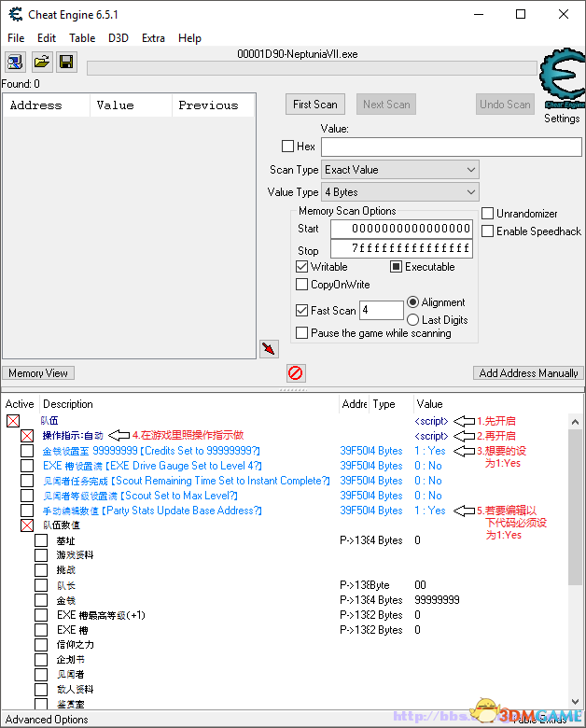Click the scan progress bar

(312, 68)
